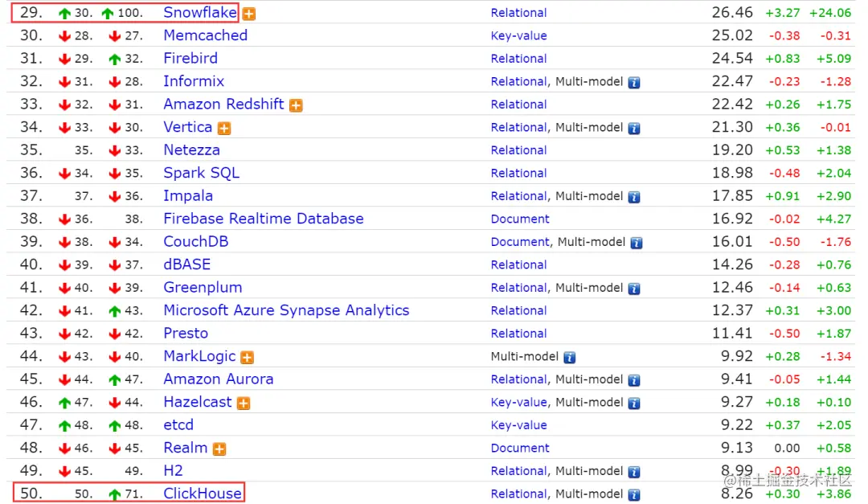Click the orange plus icon next to Realm
The height and width of the screenshot is (504, 868).
tap(219, 449)
